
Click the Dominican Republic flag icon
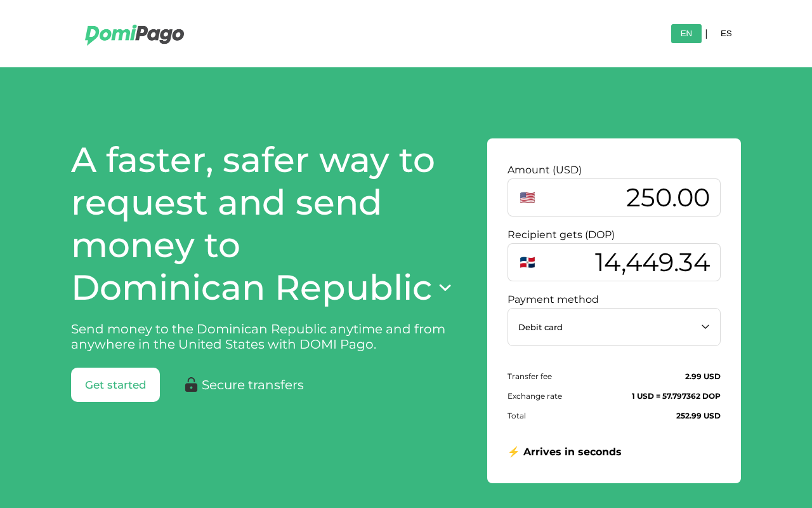527,262
